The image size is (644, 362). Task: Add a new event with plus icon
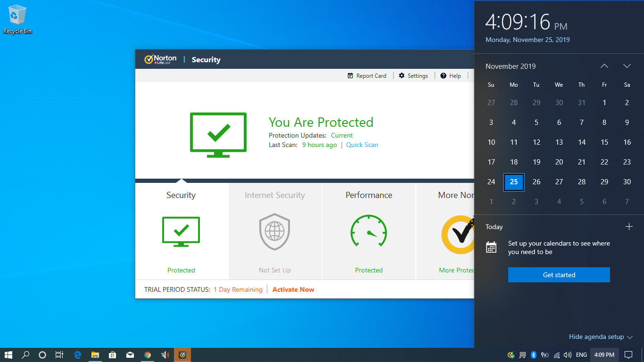(x=629, y=227)
